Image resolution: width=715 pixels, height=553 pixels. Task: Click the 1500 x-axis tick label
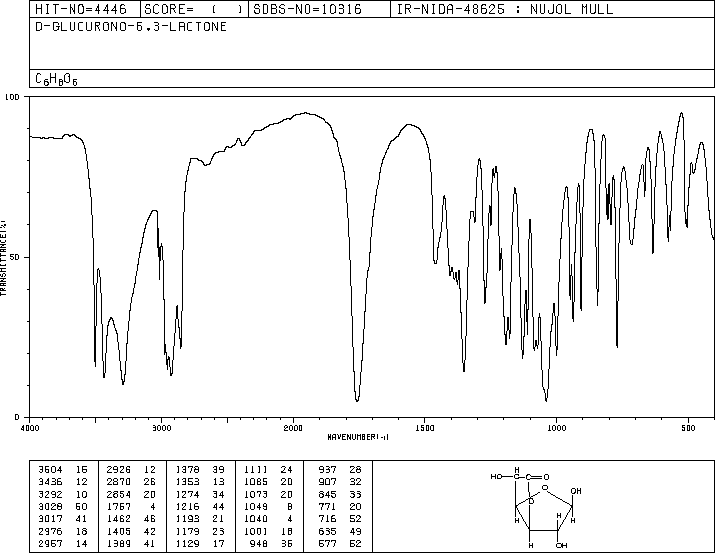pyautogui.click(x=425, y=428)
